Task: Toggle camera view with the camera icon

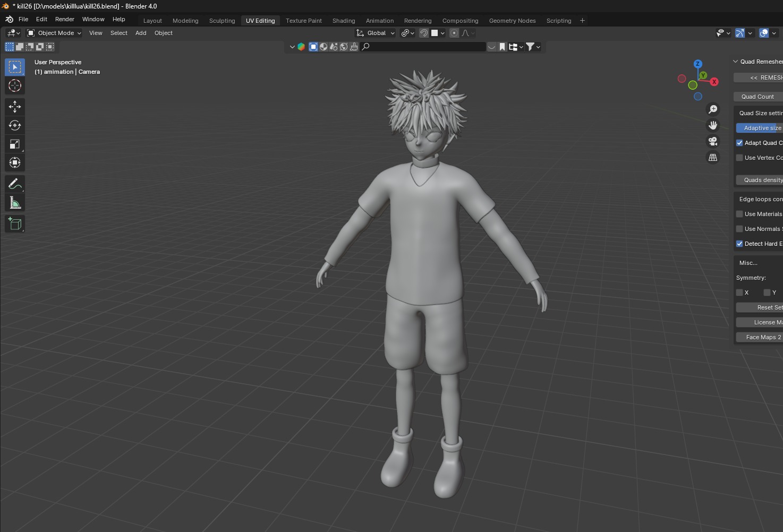Action: 713,141
